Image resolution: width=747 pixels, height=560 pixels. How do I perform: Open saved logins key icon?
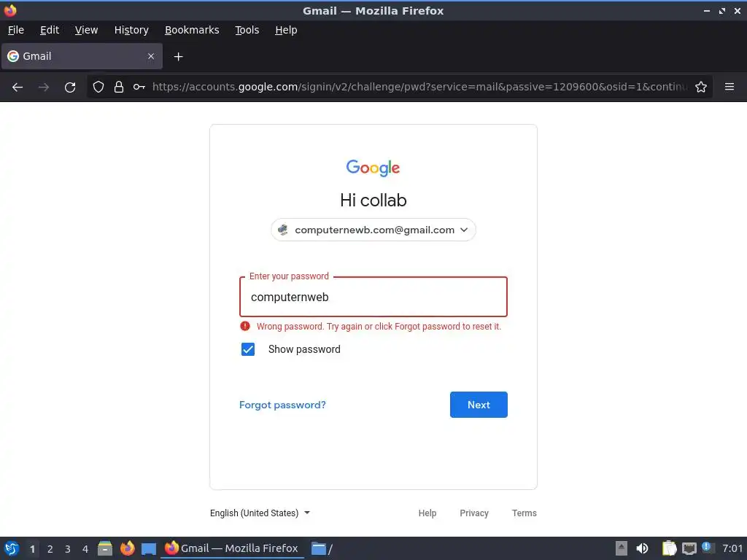(x=139, y=87)
